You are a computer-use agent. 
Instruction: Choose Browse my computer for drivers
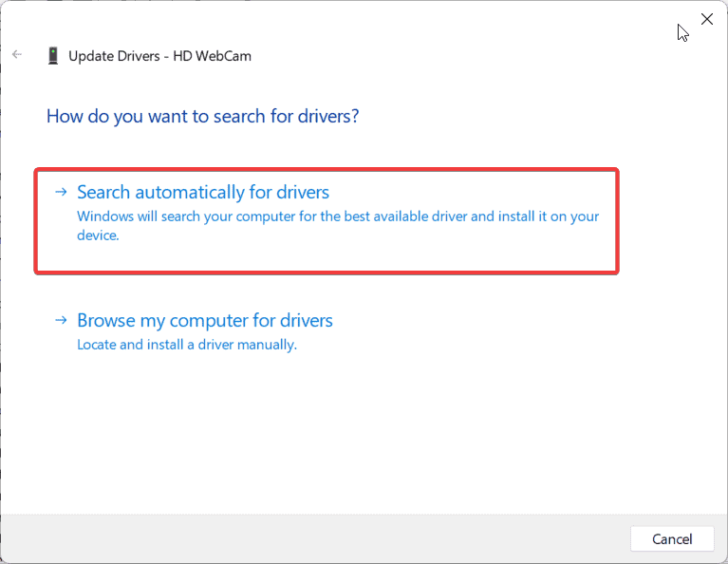tap(205, 321)
